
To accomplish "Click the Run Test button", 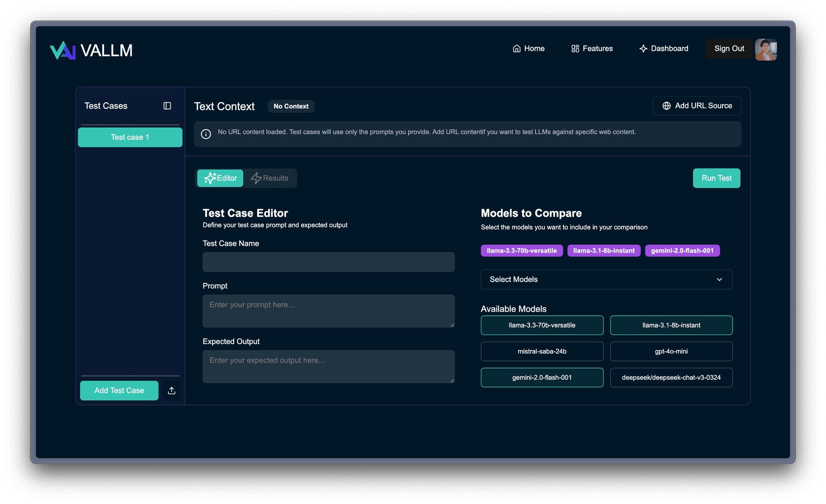I will 716,178.
